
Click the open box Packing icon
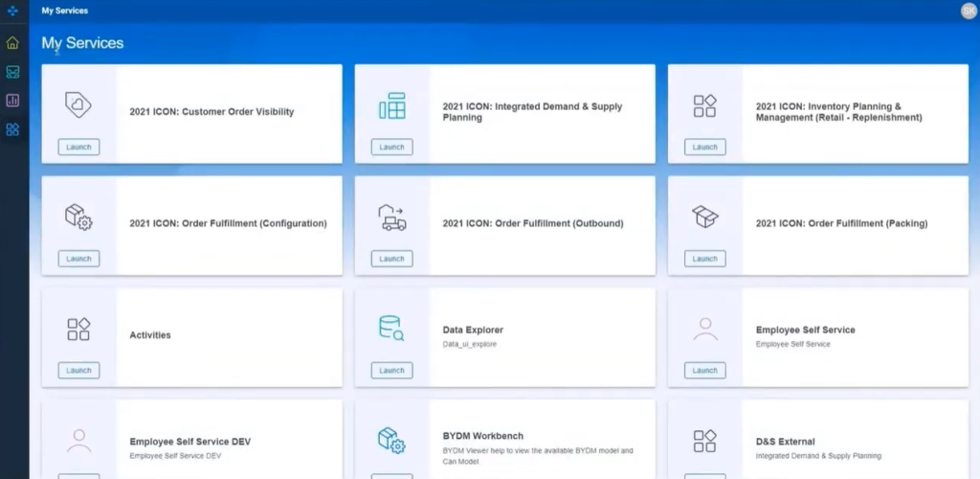point(704,217)
